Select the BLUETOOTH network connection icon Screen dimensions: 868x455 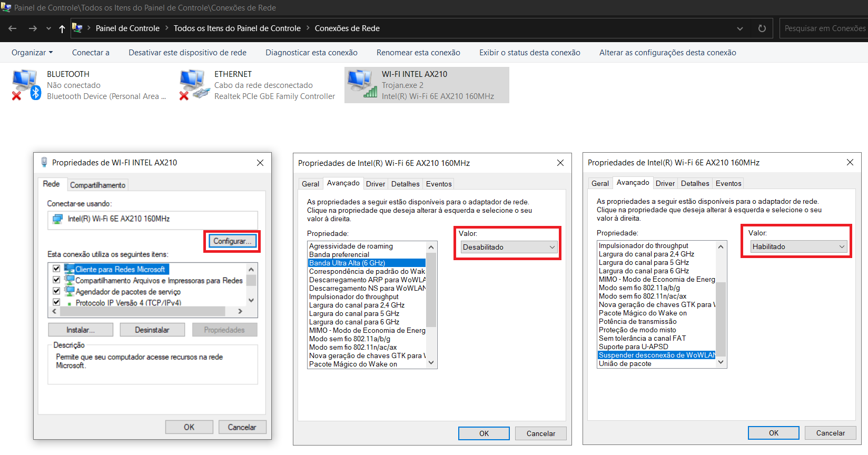pyautogui.click(x=26, y=85)
